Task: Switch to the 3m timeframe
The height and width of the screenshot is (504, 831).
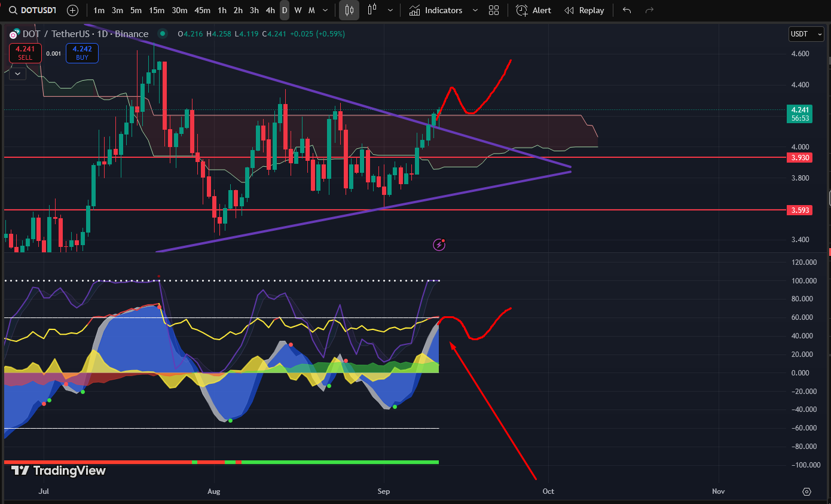Action: (x=117, y=10)
